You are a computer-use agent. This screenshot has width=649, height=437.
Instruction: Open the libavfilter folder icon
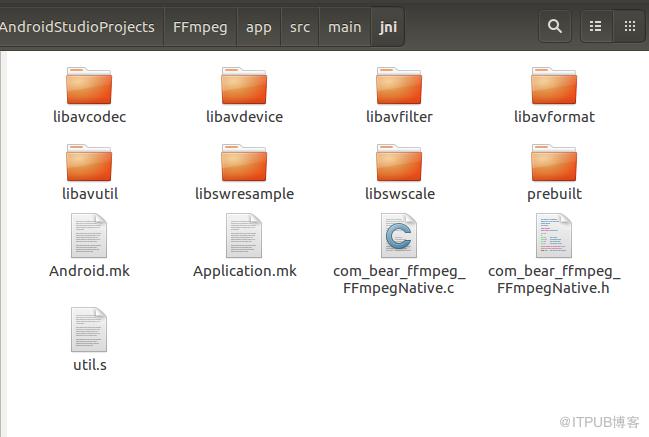(x=399, y=86)
